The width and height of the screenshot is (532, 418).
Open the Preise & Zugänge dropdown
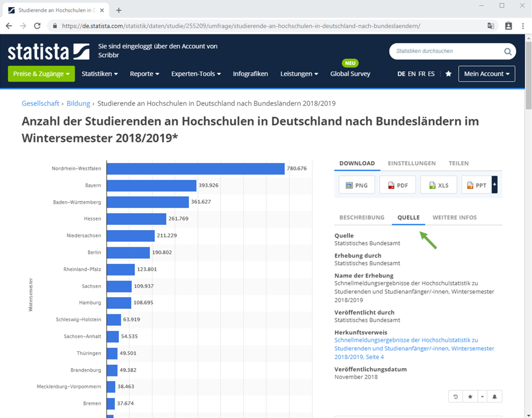coord(41,74)
